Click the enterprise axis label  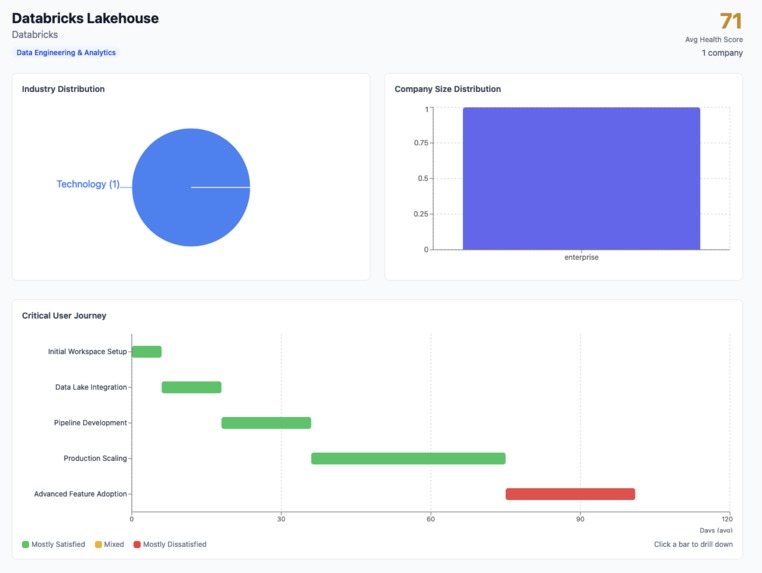[581, 257]
